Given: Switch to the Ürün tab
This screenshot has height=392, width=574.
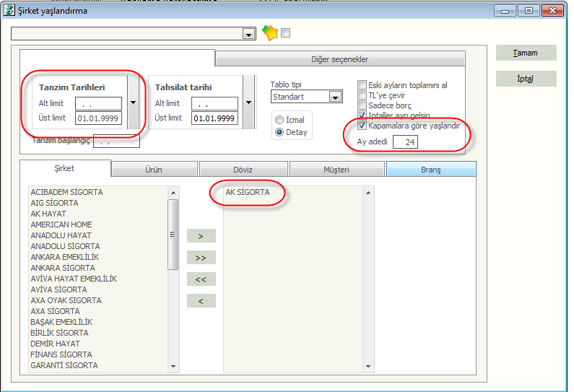Looking at the screenshot, I should coord(155,170).
